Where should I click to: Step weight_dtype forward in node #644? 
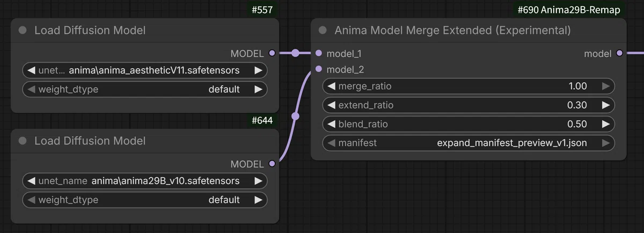(x=258, y=200)
